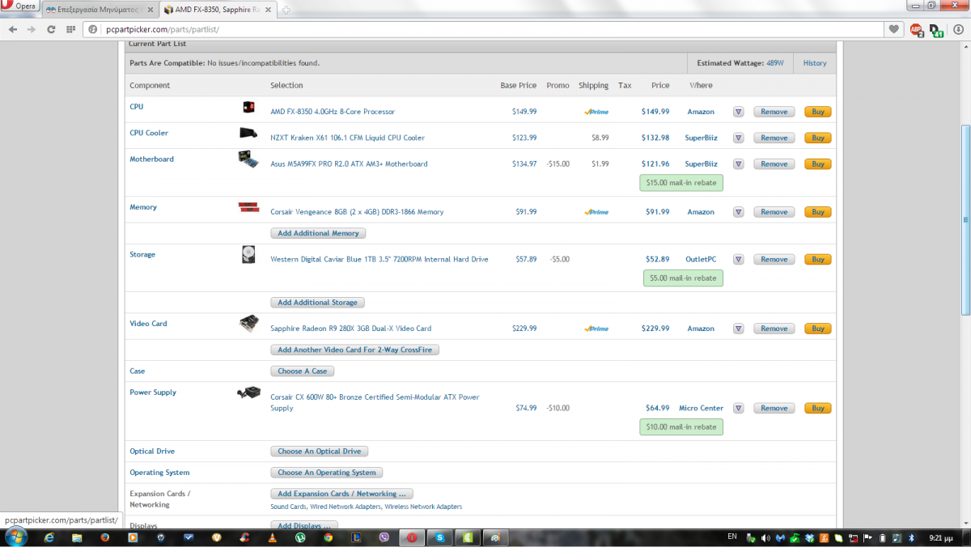Open Firefox from the taskbar
Viewport: 971px width, 560px height.
(x=104, y=537)
